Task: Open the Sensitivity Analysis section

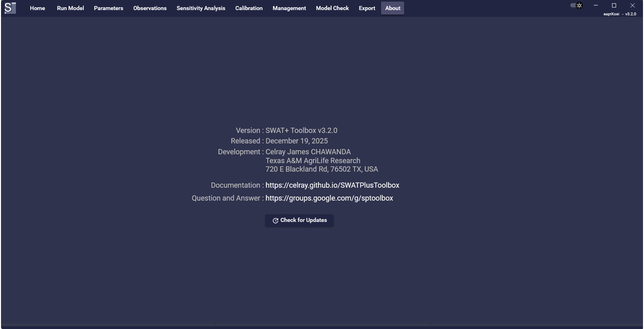Action: tap(200, 8)
